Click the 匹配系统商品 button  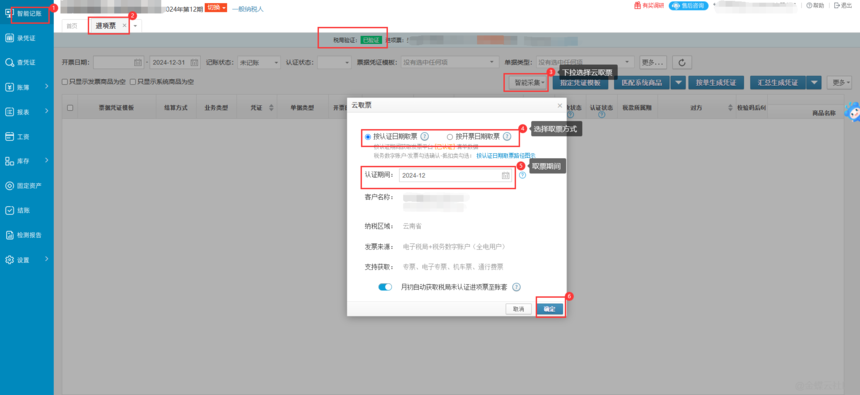(641, 83)
